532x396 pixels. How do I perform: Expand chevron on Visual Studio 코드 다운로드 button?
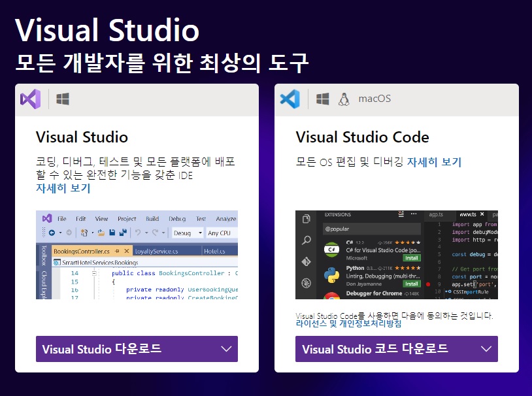(486, 349)
